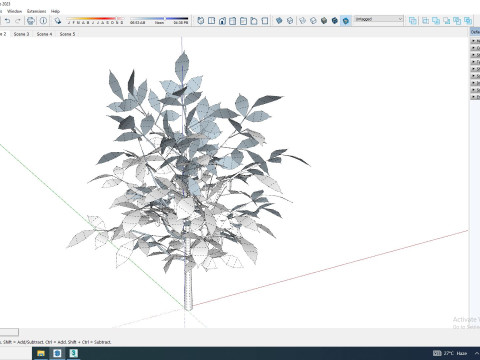This screenshot has height=360, width=480.
Task: Switch to Front view house icon
Action: [222, 21]
